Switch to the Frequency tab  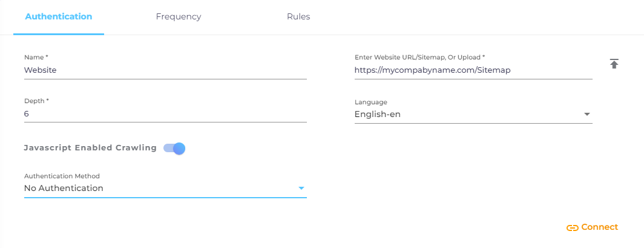click(x=179, y=17)
